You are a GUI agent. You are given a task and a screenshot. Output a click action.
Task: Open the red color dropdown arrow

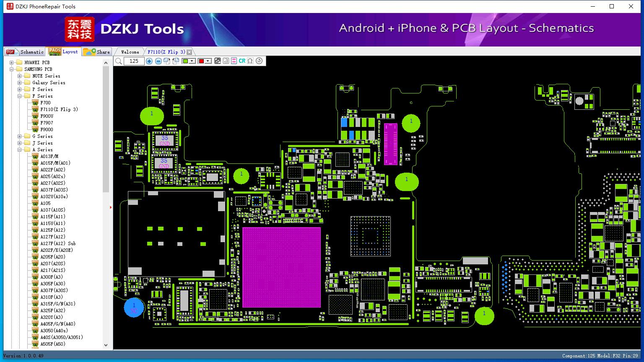coord(208,61)
